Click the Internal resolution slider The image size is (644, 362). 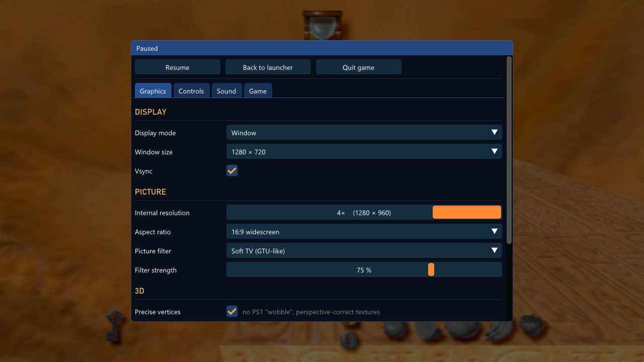(364, 212)
